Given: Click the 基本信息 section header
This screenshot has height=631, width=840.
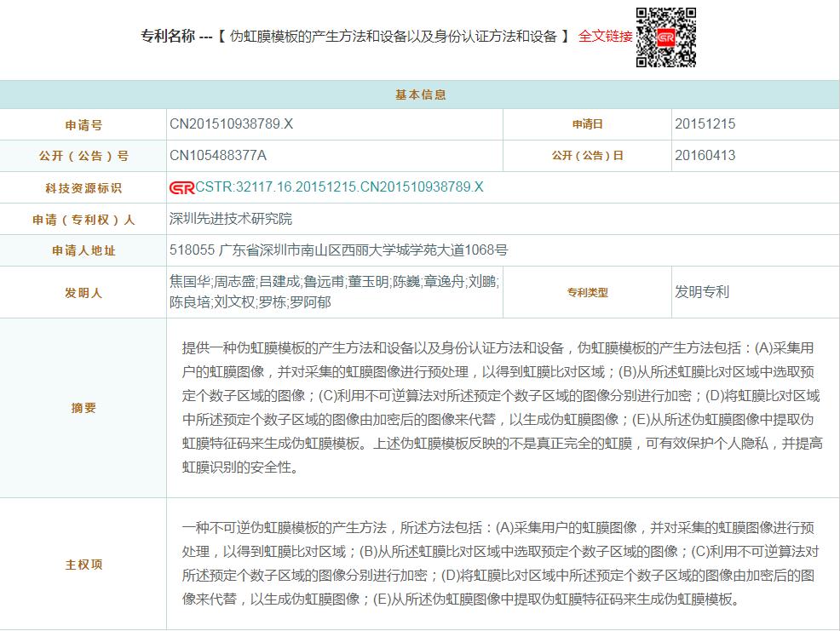Looking at the screenshot, I should point(420,95).
